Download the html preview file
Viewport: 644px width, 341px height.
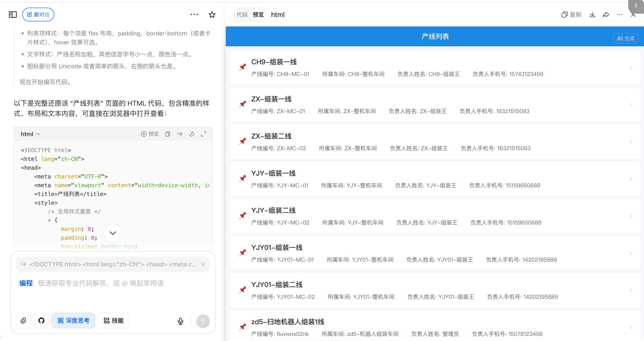(x=592, y=15)
